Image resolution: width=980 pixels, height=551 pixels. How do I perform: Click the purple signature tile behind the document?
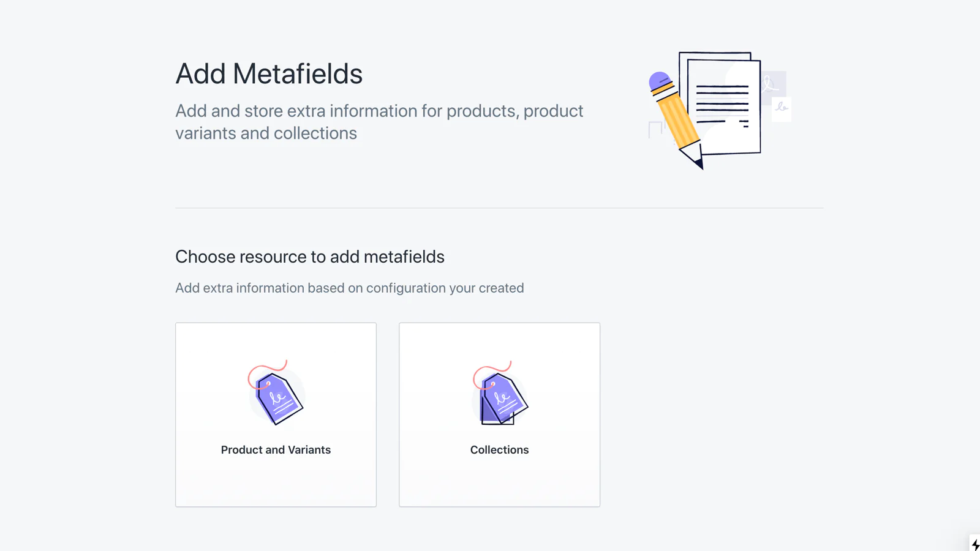(x=774, y=83)
